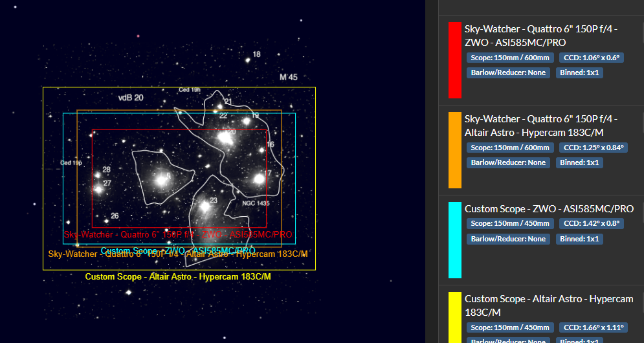The height and width of the screenshot is (343, 644).
Task: Click the M 45 label on the sky map
Action: coord(288,77)
